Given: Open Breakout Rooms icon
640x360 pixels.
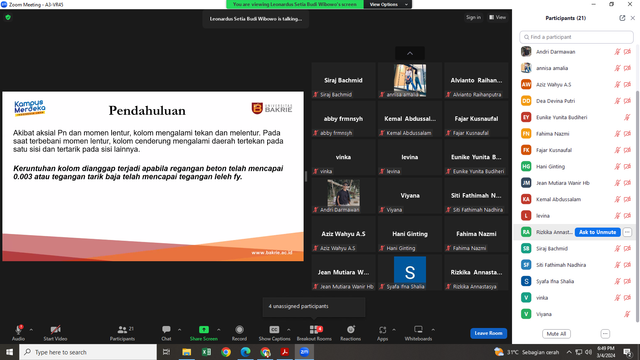Looking at the screenshot, I should (x=314, y=329).
